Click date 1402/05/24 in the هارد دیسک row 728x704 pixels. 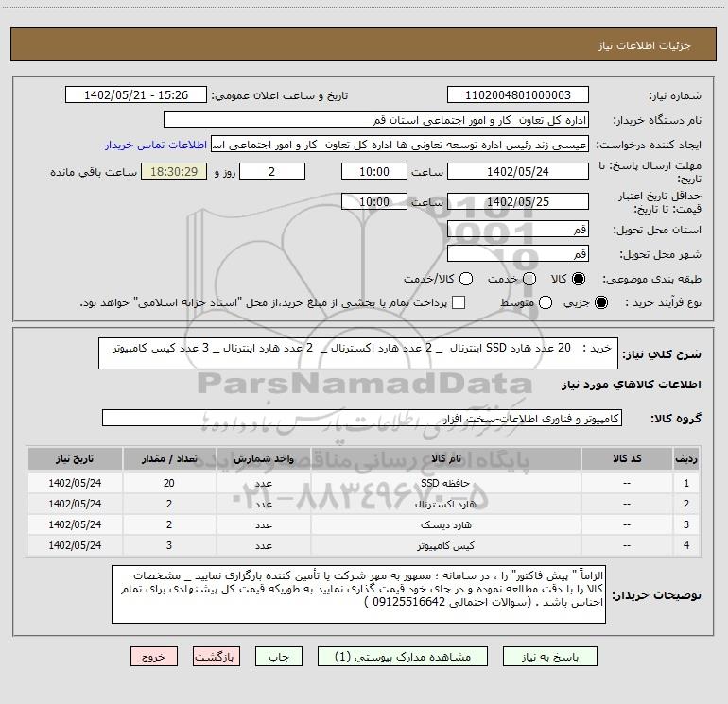click(x=75, y=524)
